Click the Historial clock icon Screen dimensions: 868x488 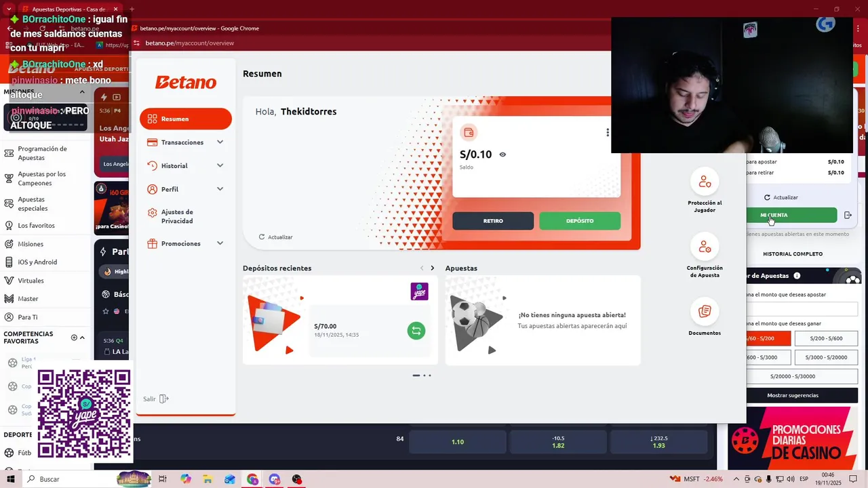pyautogui.click(x=152, y=165)
